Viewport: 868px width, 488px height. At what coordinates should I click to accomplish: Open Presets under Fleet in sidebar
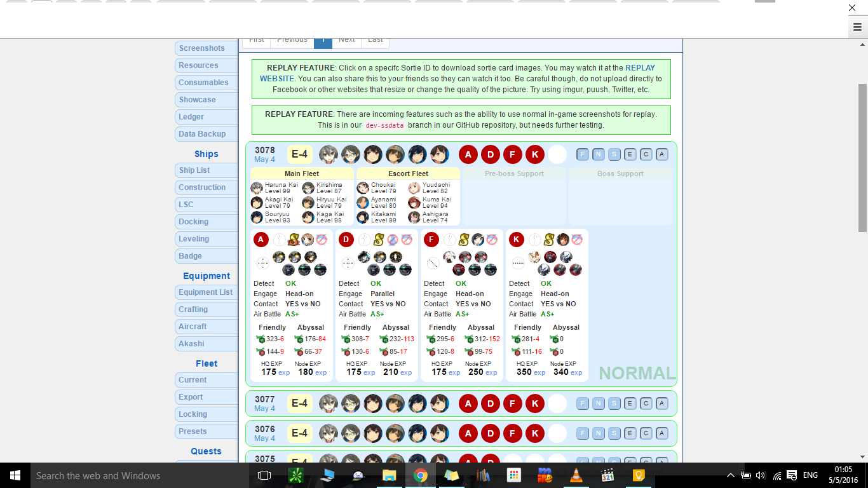click(x=207, y=431)
